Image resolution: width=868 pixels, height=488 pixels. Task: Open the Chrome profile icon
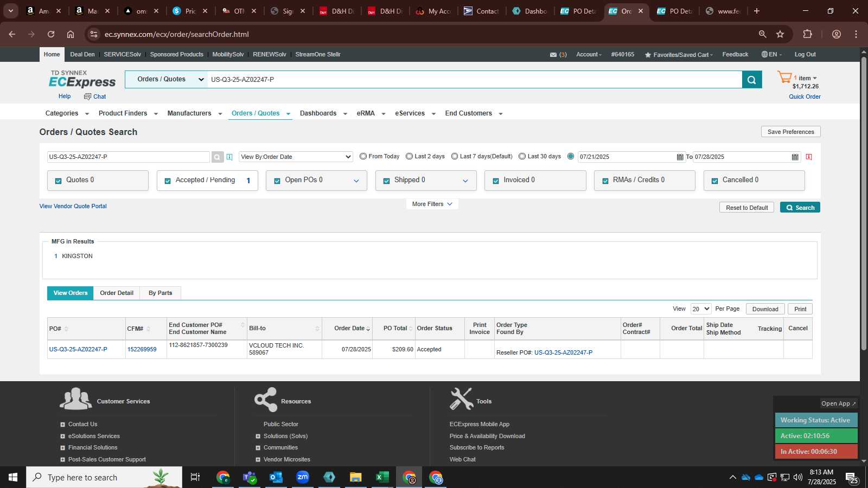click(837, 34)
